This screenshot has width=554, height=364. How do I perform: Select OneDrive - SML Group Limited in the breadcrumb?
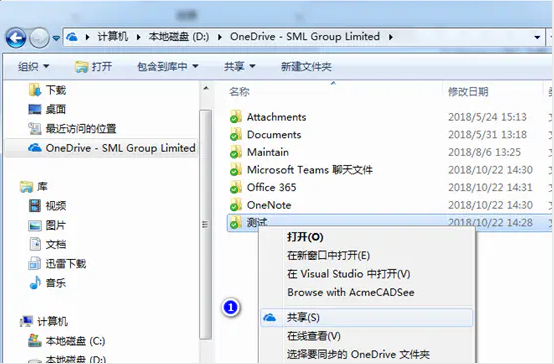305,36
